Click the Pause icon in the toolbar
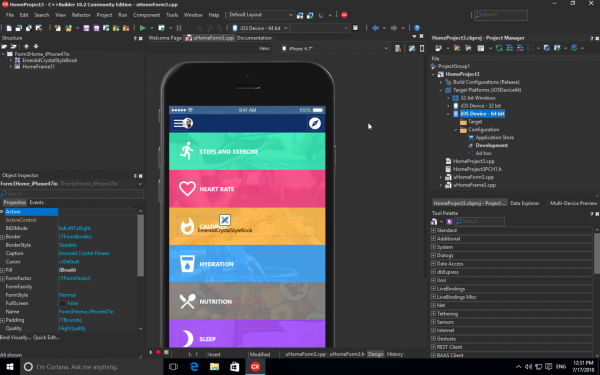This screenshot has height=375, width=600. tap(179, 28)
